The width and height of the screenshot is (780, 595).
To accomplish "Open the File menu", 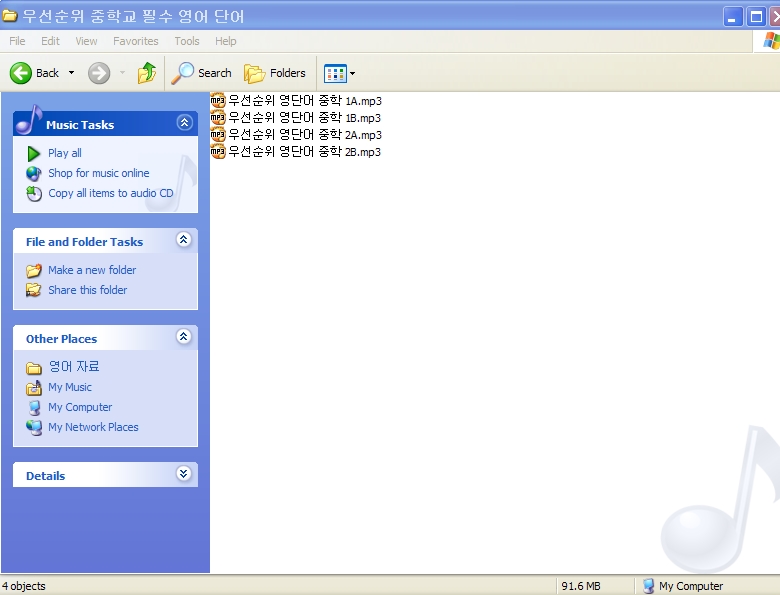I will [17, 41].
